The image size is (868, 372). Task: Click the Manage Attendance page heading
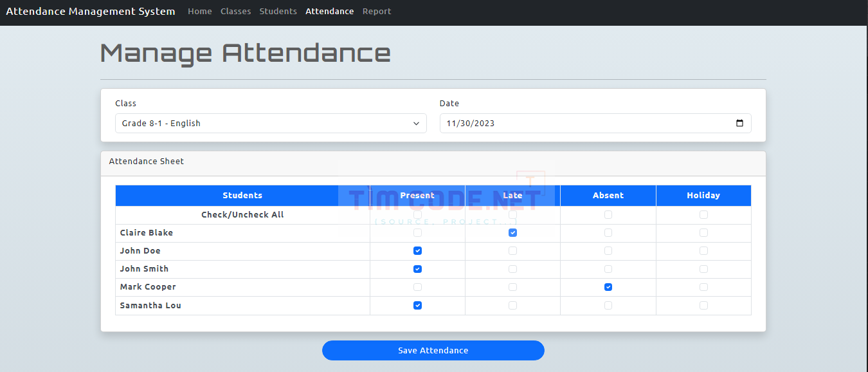246,53
